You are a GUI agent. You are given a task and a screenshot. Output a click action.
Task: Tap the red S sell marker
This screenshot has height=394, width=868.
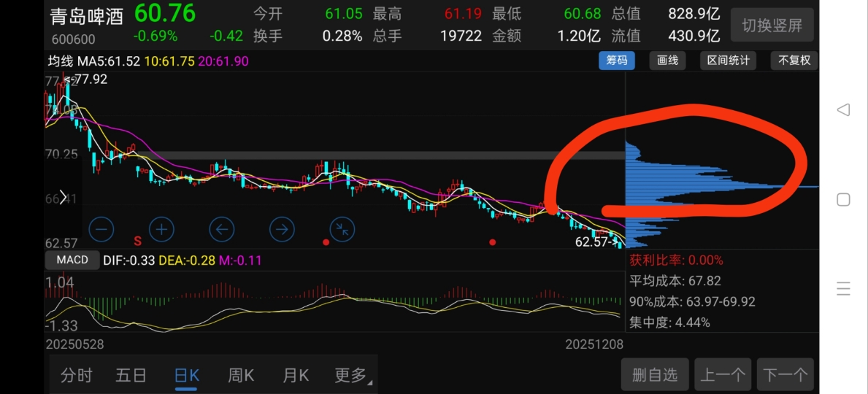tap(137, 241)
